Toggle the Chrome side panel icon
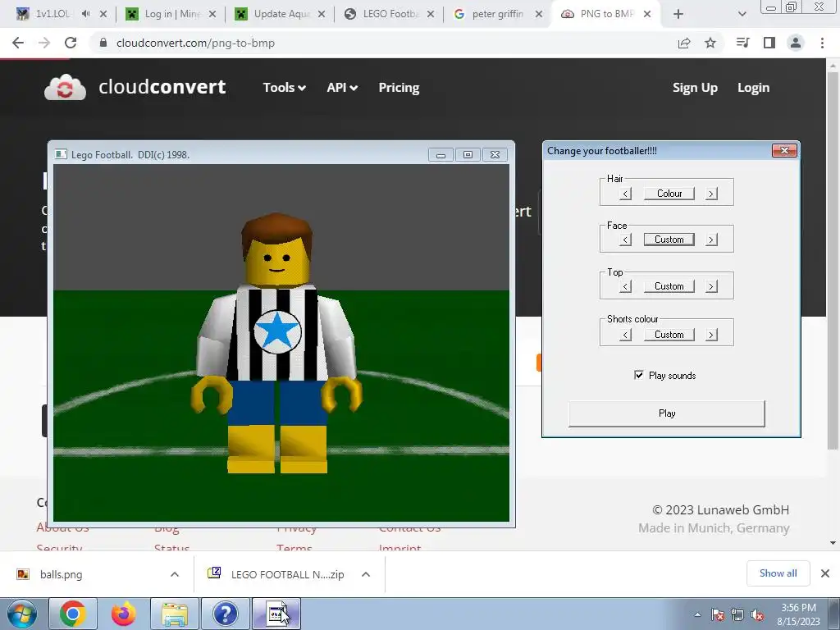840x630 pixels. pyautogui.click(x=769, y=43)
